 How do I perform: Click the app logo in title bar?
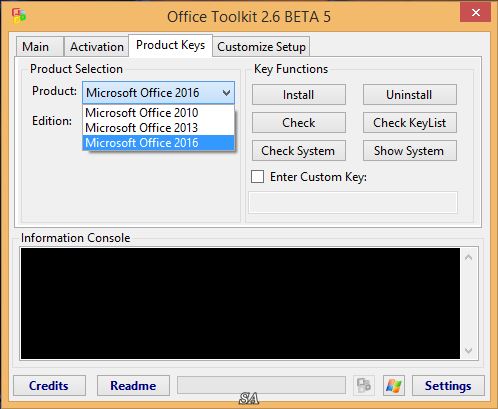tap(19, 16)
